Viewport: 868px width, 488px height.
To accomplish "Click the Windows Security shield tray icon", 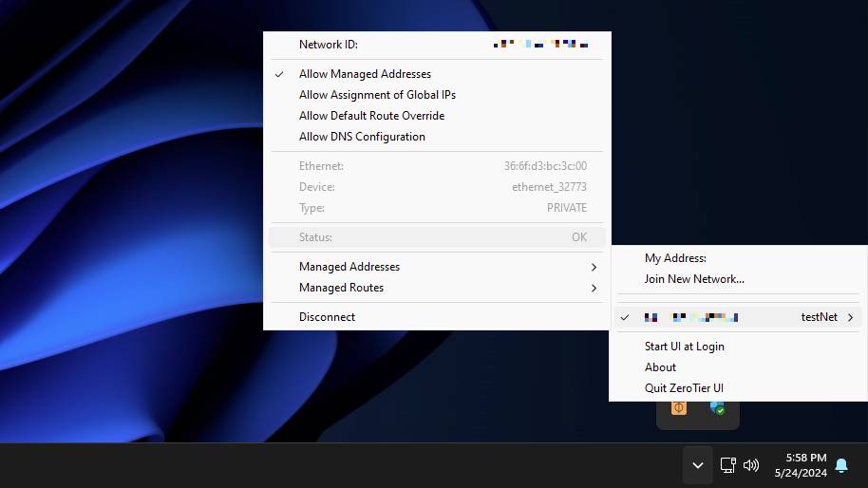I will pos(717,408).
